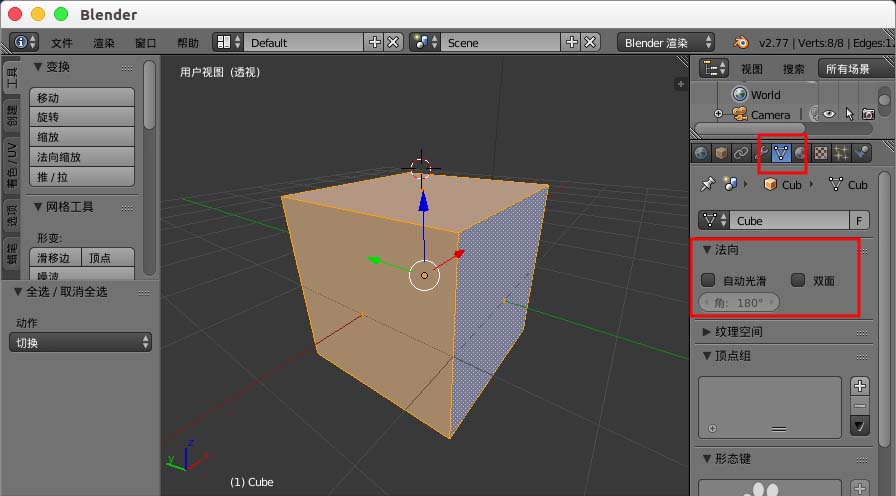Collapse the 形态键 panel
Screen dimensions: 896x496
click(707, 459)
